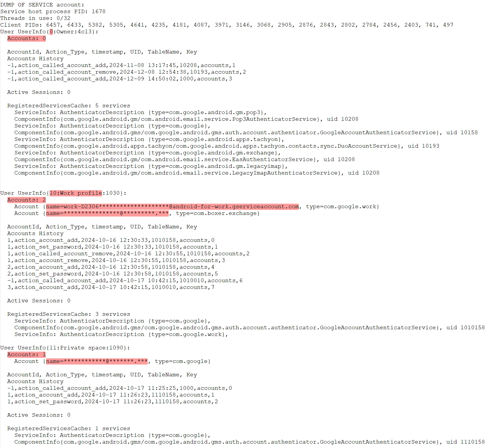
Task: Click the highlighted 'Accounts: 1' line
Action: [26, 354]
